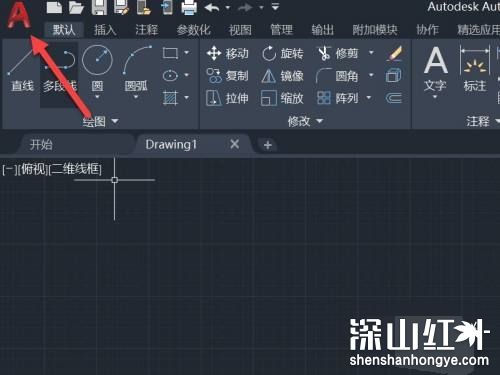This screenshot has width=500, height=375.
Task: Switch to the 默认 ribbon tab
Action: (64, 30)
